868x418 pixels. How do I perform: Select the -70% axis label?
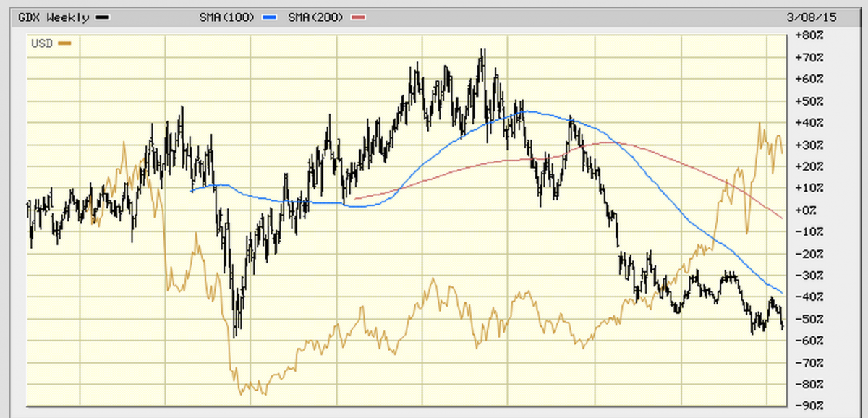coord(809,362)
